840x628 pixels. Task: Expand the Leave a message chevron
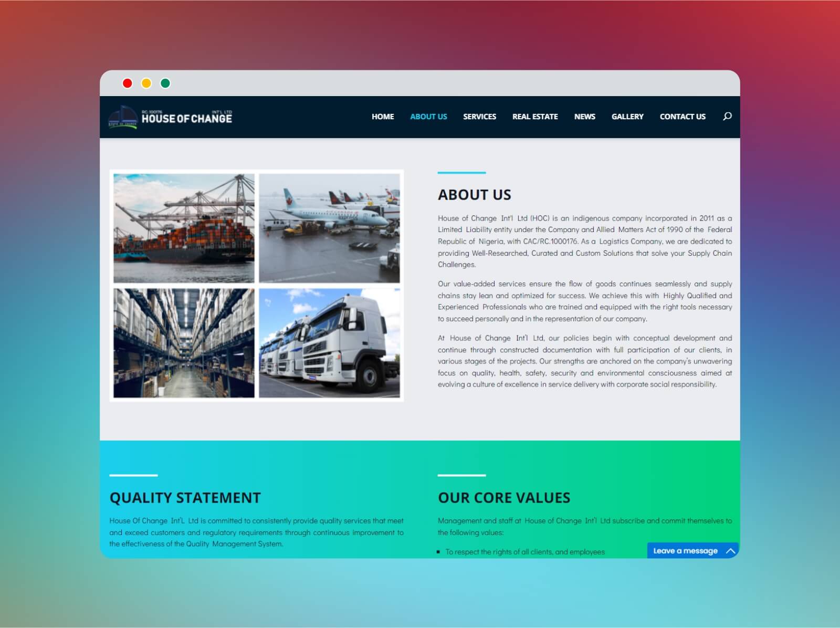tap(730, 551)
